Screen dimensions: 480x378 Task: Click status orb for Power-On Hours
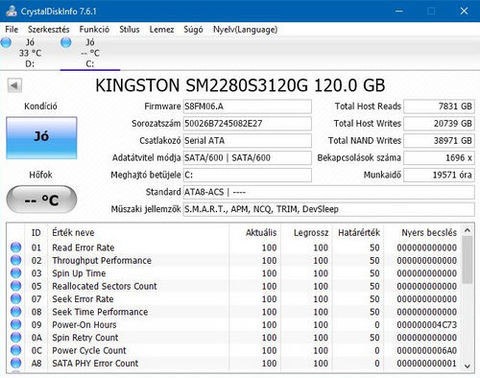(16, 324)
